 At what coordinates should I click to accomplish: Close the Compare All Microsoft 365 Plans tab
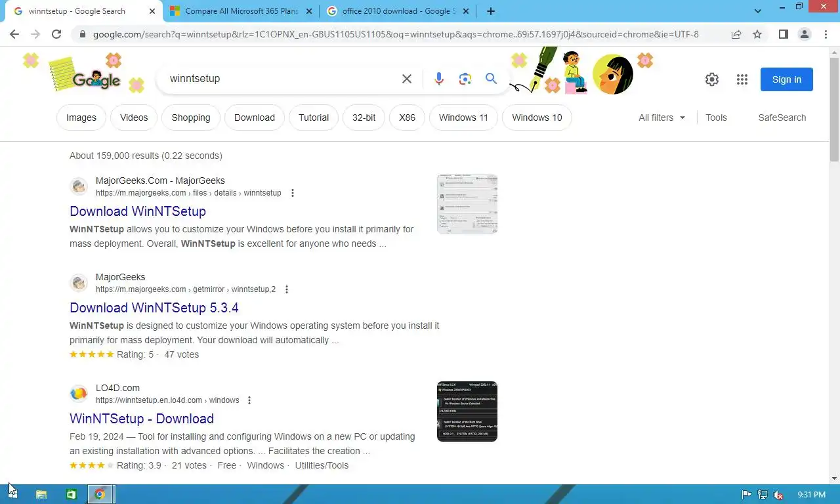(309, 11)
